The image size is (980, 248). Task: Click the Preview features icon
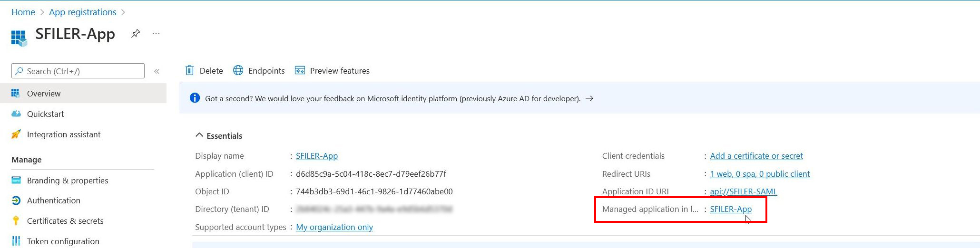click(300, 70)
